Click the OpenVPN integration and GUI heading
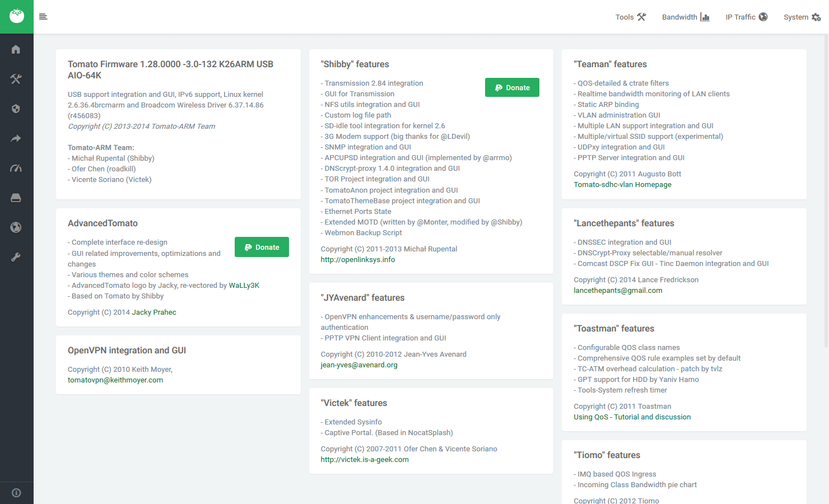This screenshot has width=829, height=504. pyautogui.click(x=127, y=351)
